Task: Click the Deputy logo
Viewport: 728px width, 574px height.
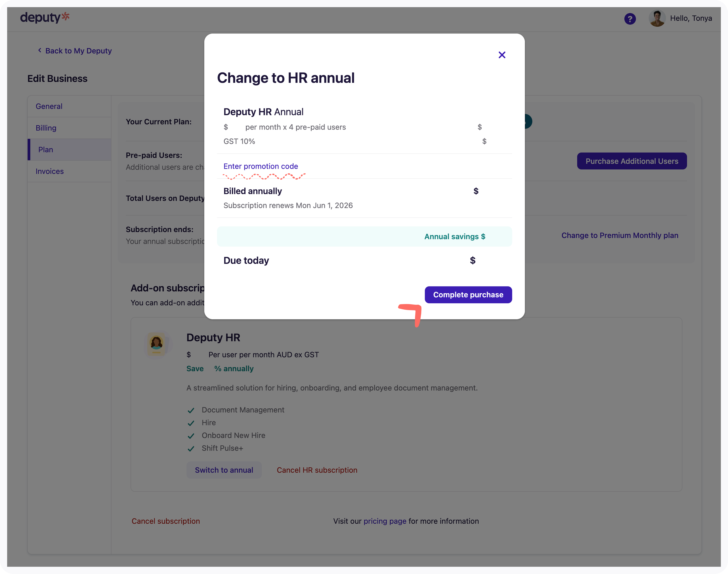Action: coord(45,17)
